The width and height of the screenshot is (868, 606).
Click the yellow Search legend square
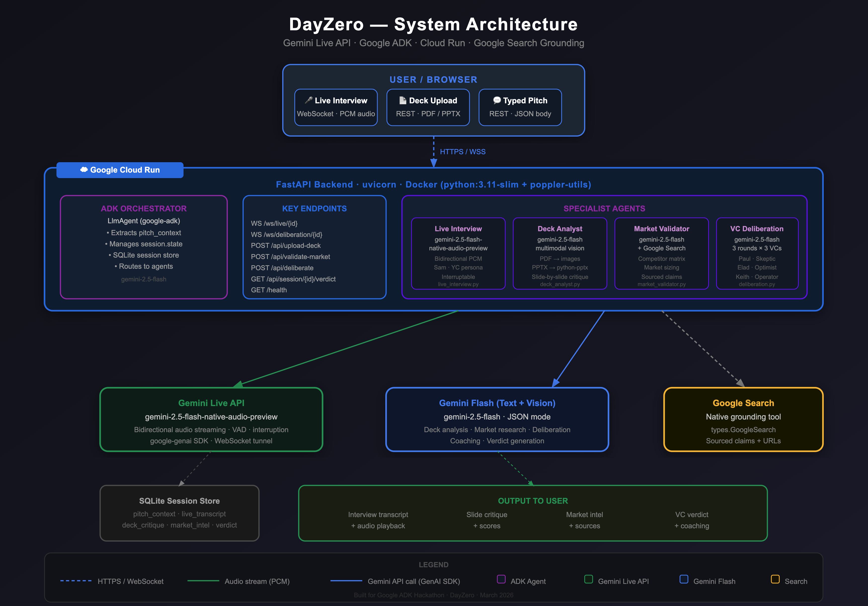[x=775, y=579]
